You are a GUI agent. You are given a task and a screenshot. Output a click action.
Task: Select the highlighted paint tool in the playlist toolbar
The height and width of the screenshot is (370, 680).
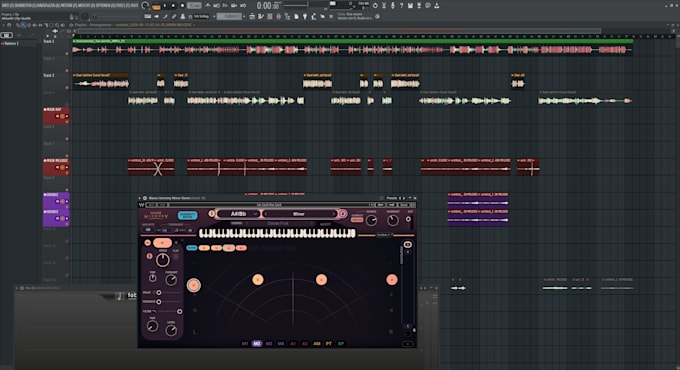[23, 25]
